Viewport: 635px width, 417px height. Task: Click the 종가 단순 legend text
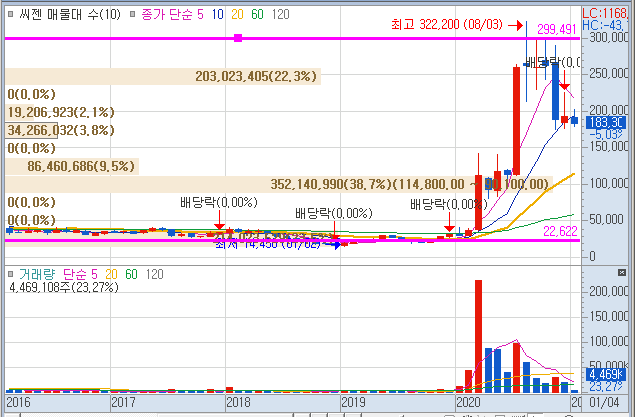(166, 15)
